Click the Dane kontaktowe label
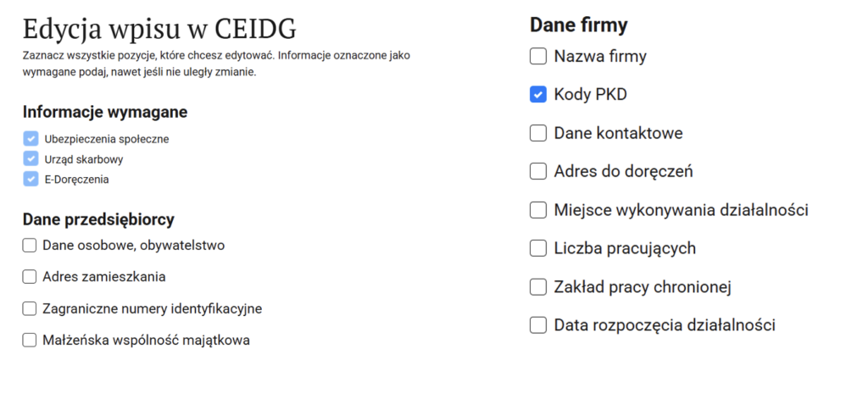The height and width of the screenshot is (393, 868). [618, 133]
